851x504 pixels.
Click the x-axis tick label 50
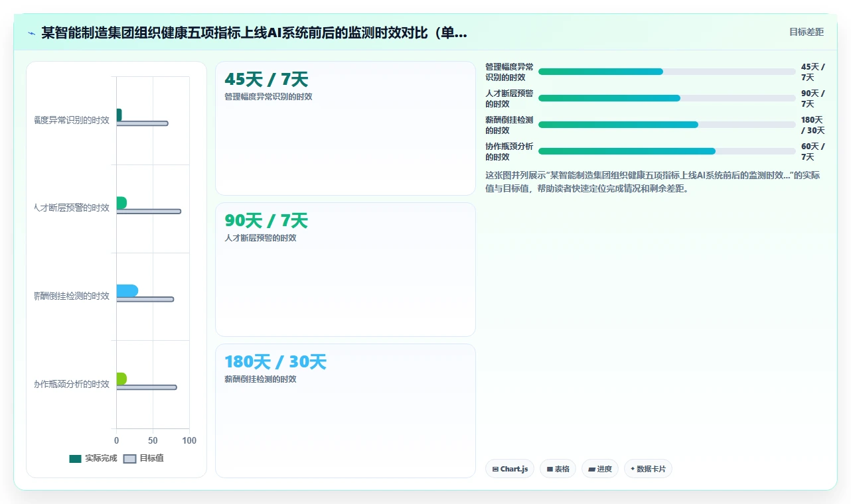pos(153,440)
